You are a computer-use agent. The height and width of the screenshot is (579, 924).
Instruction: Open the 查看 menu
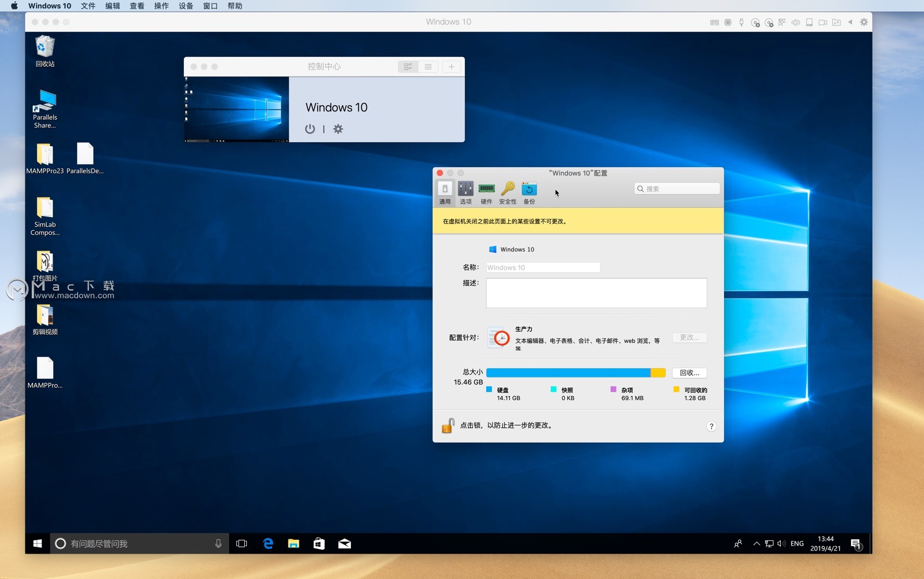click(x=137, y=6)
